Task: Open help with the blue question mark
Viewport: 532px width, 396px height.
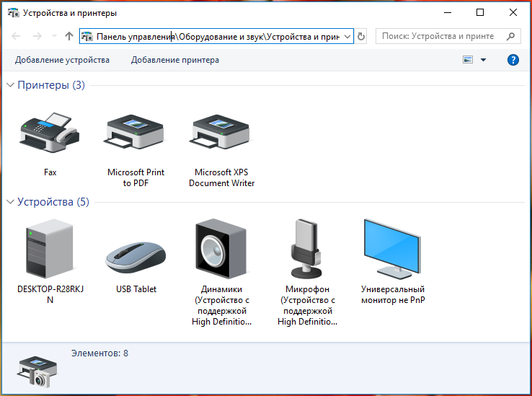Action: pos(513,60)
